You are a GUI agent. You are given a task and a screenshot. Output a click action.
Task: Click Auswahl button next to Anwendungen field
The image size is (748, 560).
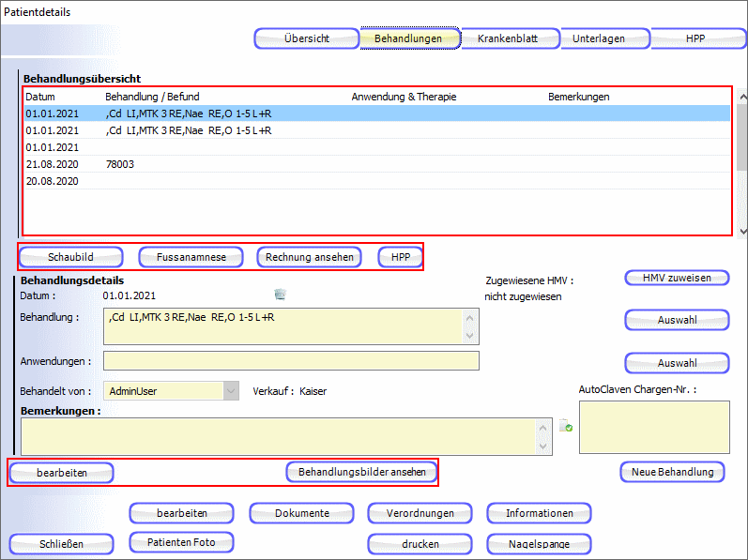click(676, 363)
